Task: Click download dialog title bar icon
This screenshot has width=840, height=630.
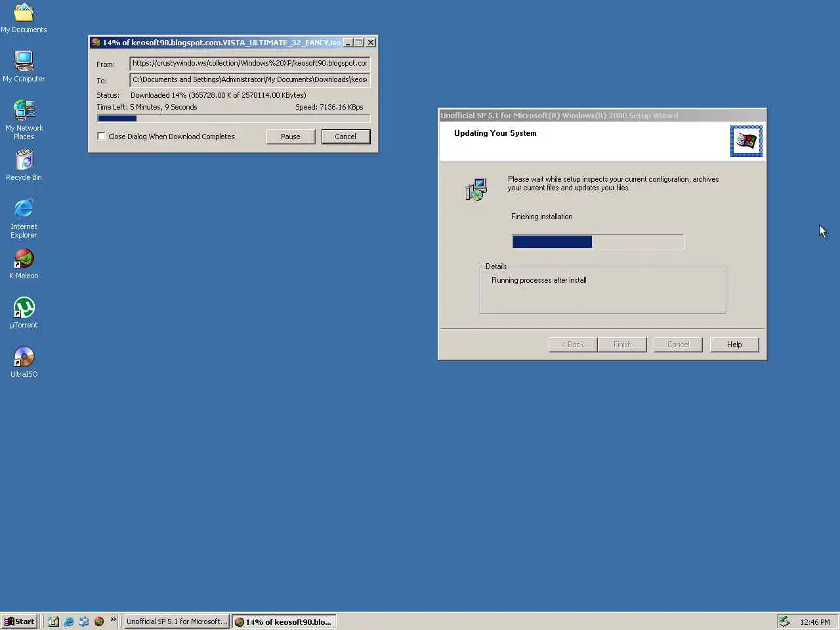Action: pyautogui.click(x=96, y=43)
